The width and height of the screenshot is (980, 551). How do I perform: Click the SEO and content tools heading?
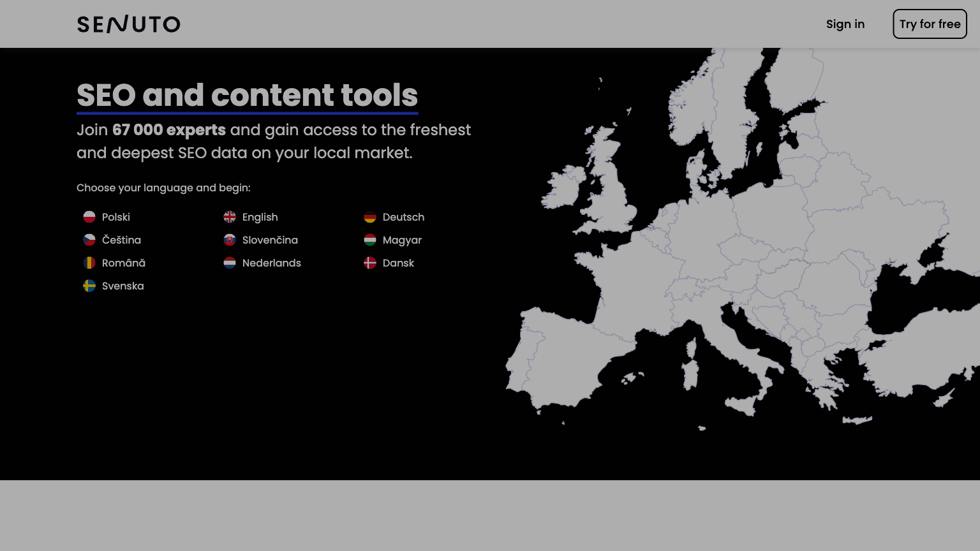[247, 96]
